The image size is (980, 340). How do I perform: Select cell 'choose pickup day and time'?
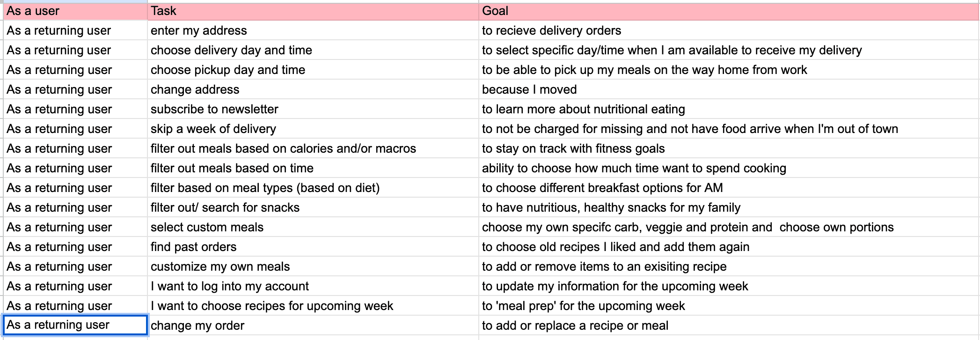(x=313, y=70)
